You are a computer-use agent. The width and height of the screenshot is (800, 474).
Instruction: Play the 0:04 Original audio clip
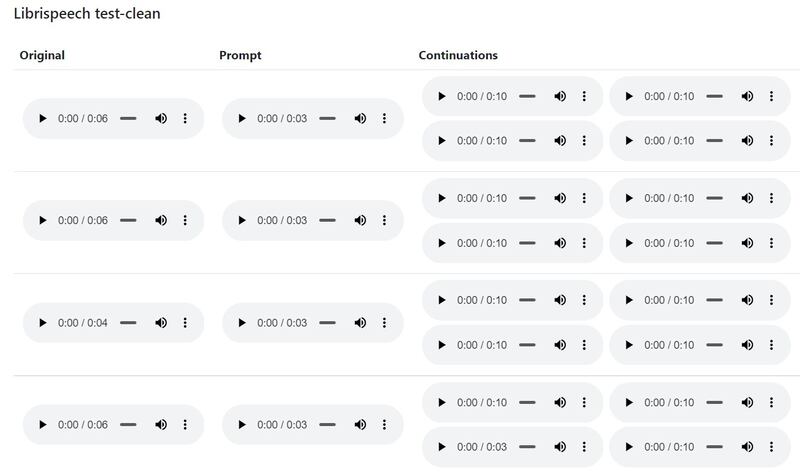pyautogui.click(x=42, y=323)
